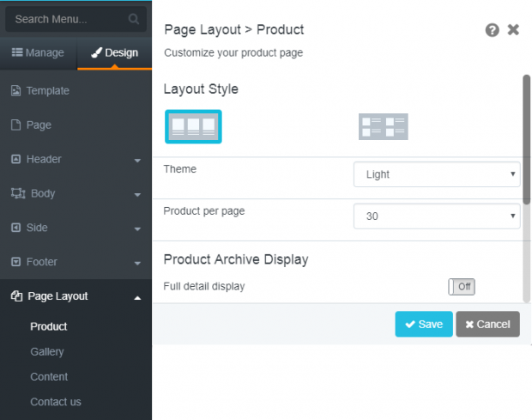Click the Cancel button
This screenshot has height=420, width=532.
tap(487, 324)
